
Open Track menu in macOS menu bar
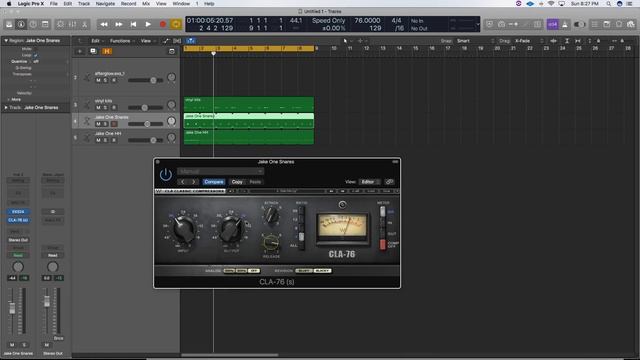pos(84,4)
